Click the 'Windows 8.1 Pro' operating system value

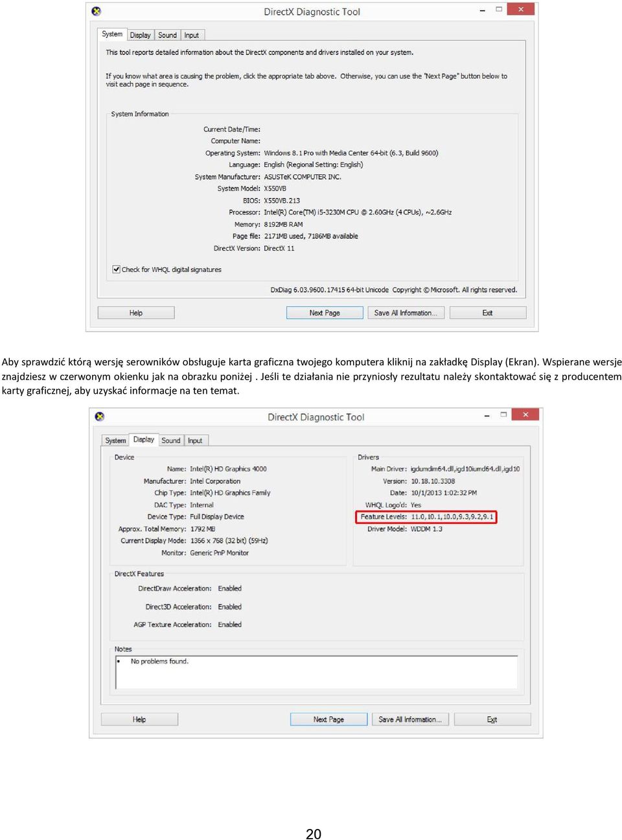point(351,153)
